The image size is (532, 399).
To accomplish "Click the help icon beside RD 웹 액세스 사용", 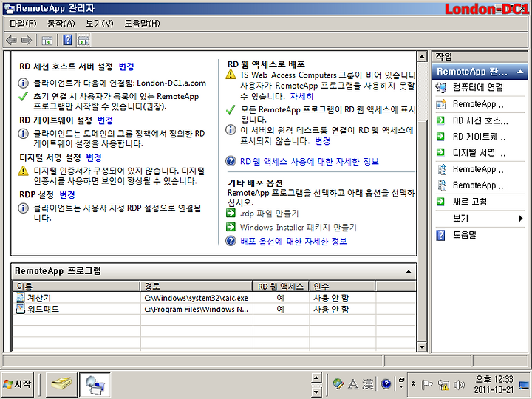I will [x=231, y=161].
